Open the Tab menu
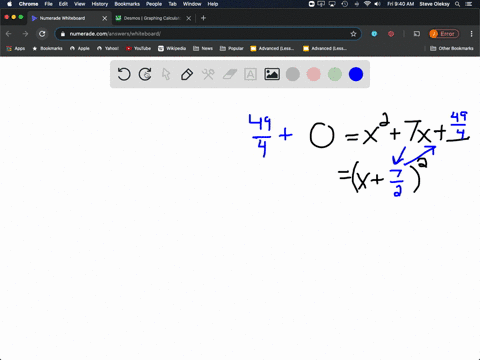The height and width of the screenshot is (360, 480). [x=172, y=4]
